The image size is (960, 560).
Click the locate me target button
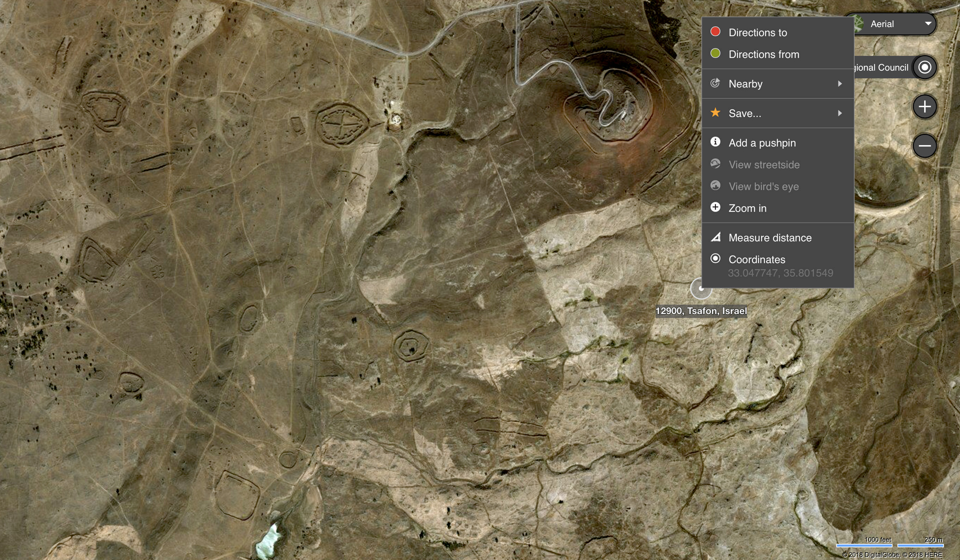coord(924,67)
